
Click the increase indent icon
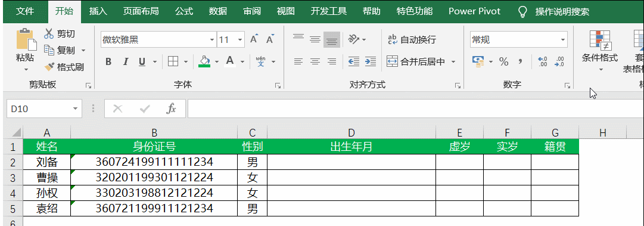(x=370, y=61)
